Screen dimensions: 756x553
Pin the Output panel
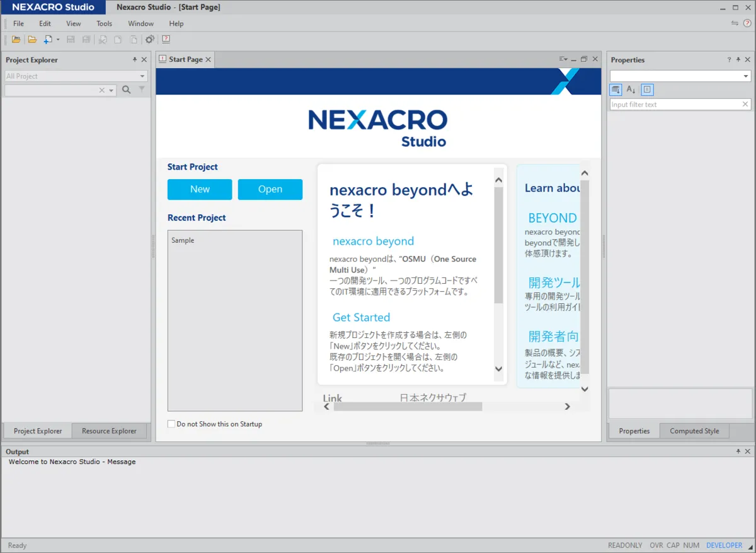coord(737,451)
